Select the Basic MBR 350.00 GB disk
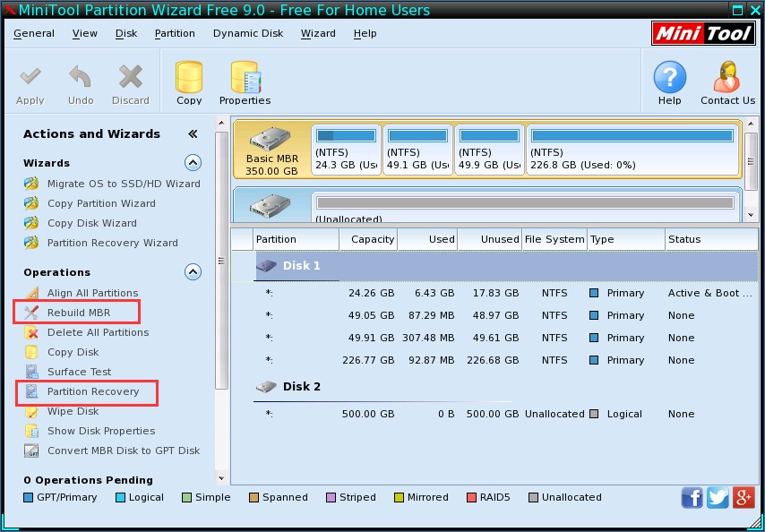Screen dimensions: 765x532 271,150
